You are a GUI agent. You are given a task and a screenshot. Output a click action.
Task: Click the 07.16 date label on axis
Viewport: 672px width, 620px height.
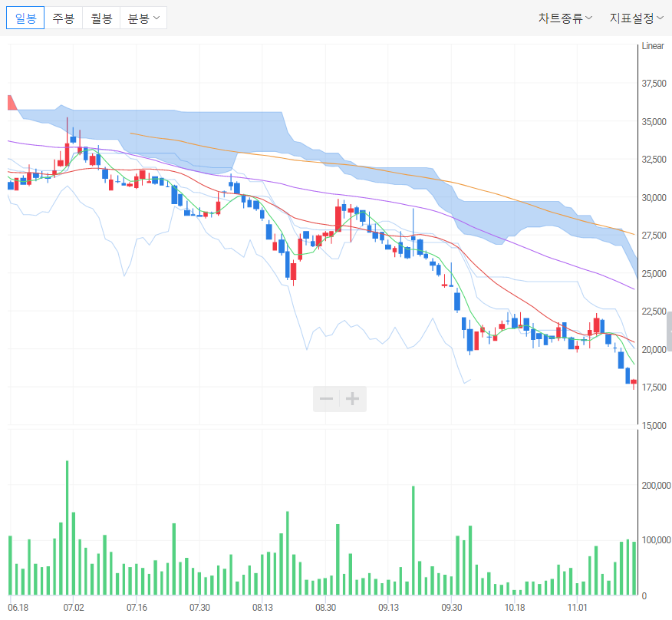pyautogui.click(x=137, y=608)
